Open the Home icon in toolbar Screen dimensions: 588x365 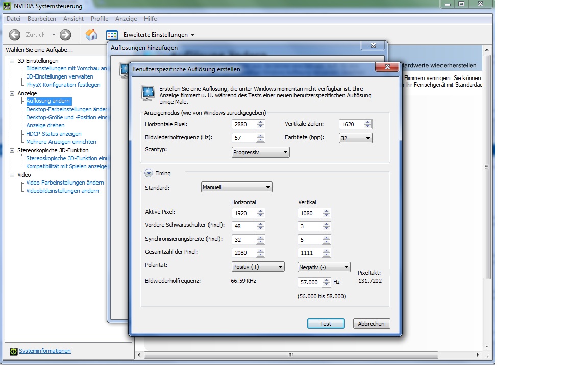[91, 35]
